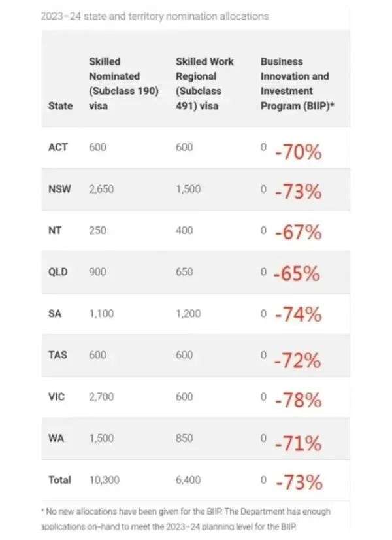Screen dimensions: 392x540
Task: Select the Total 6,400 cell
Action: [x=188, y=479]
